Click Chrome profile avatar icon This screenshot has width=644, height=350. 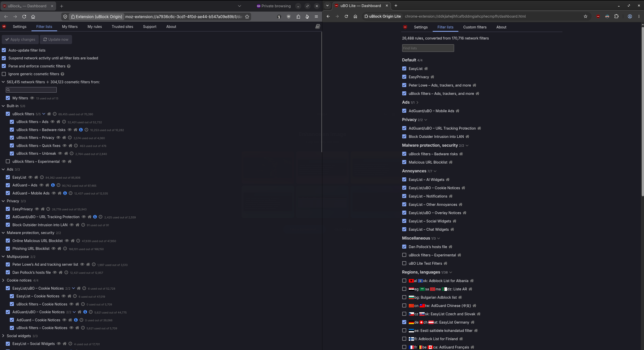pos(630,16)
